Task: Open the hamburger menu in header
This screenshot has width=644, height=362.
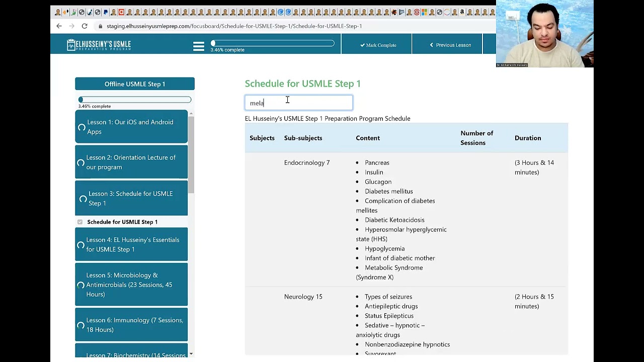Action: (199, 46)
